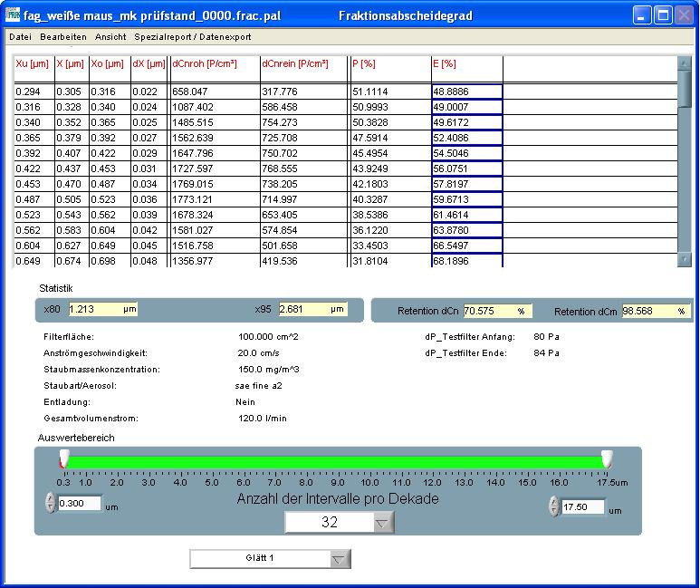Open the Spezialreport / Datenexport menu
This screenshot has height=588, width=700.
coord(193,37)
